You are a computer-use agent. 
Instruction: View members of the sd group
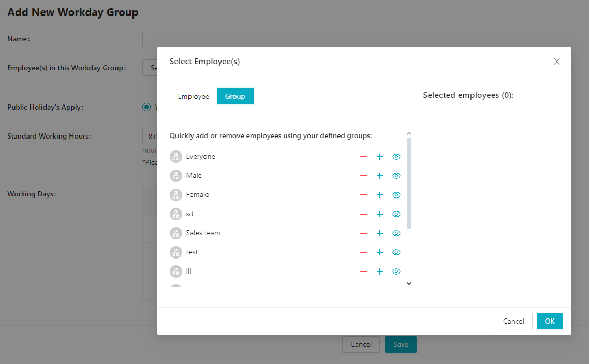click(x=396, y=214)
